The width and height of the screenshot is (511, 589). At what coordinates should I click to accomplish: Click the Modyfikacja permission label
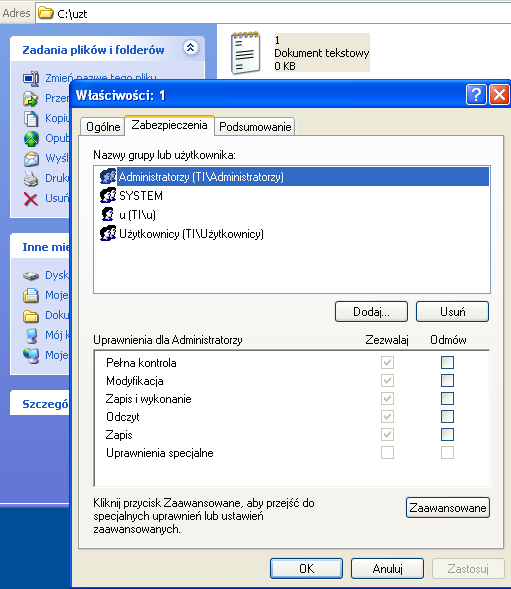coord(135,381)
